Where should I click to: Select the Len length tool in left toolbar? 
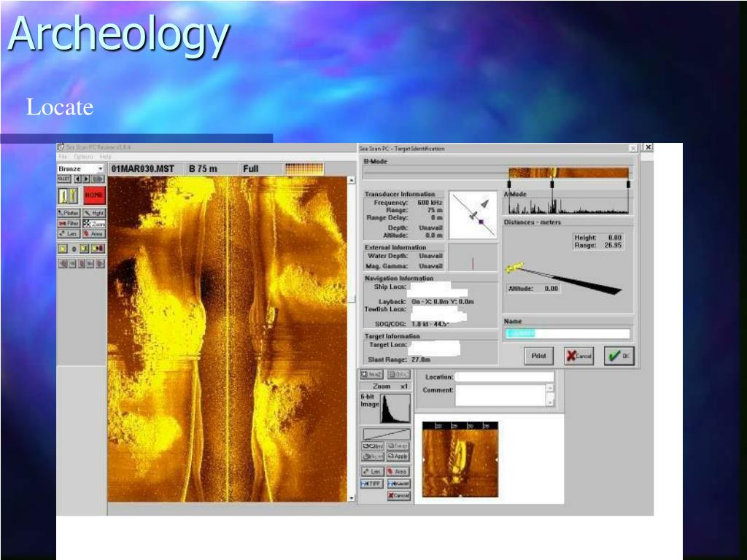[69, 234]
